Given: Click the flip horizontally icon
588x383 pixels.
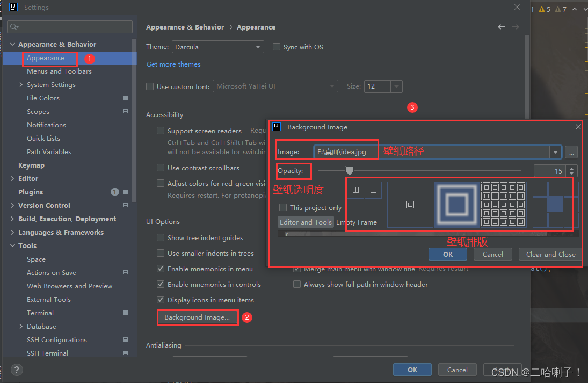Looking at the screenshot, I should (x=355, y=190).
